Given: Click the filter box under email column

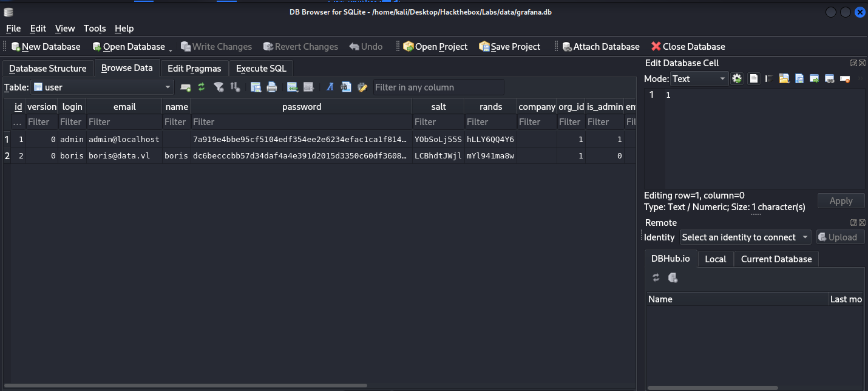Looking at the screenshot, I should [x=124, y=122].
